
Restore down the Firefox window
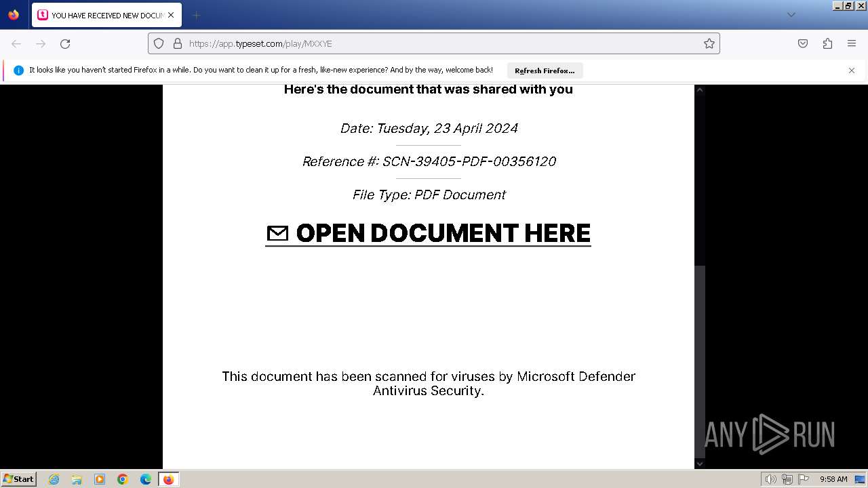pyautogui.click(x=848, y=5)
